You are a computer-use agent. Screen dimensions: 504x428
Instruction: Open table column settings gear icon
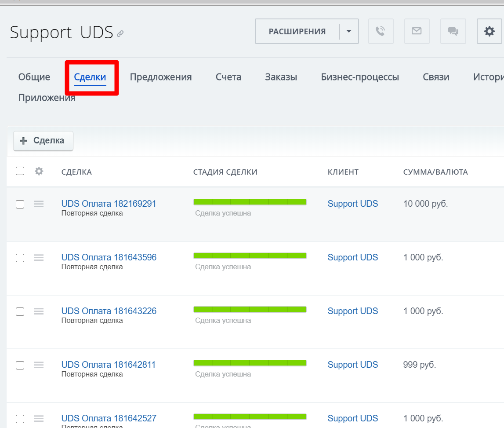coord(39,171)
